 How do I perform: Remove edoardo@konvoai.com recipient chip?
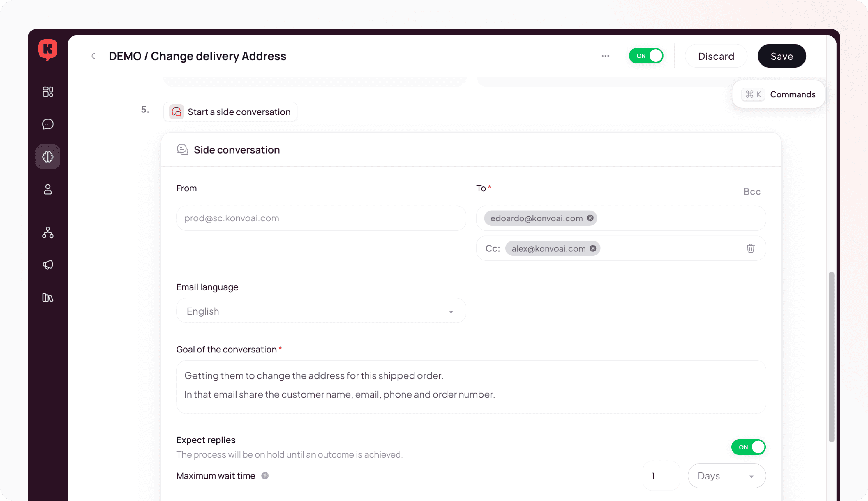point(590,218)
